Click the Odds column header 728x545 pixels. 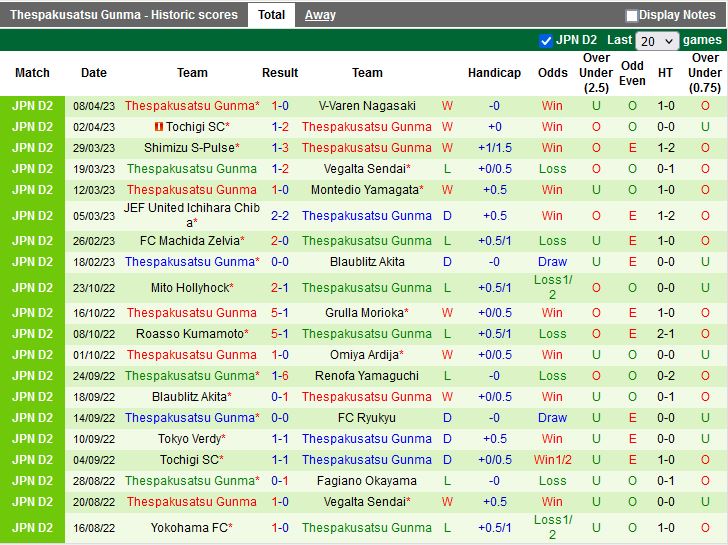[552, 73]
